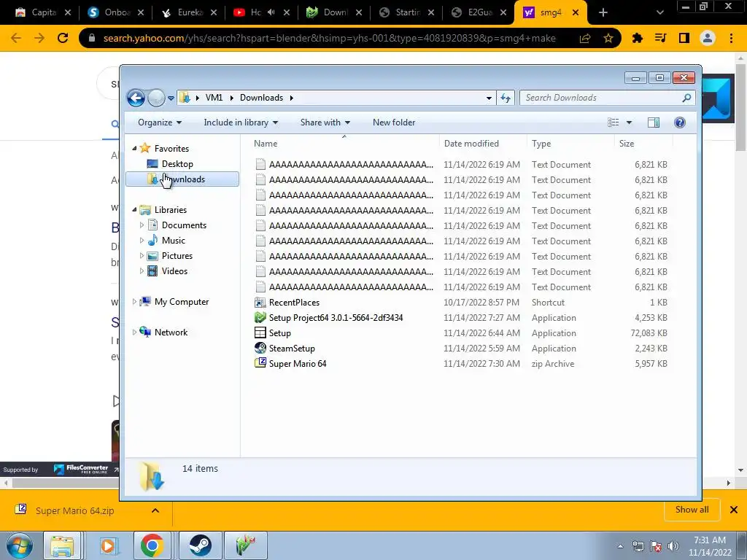Click the Explorer back navigation arrow
747x560 pixels.
[136, 98]
